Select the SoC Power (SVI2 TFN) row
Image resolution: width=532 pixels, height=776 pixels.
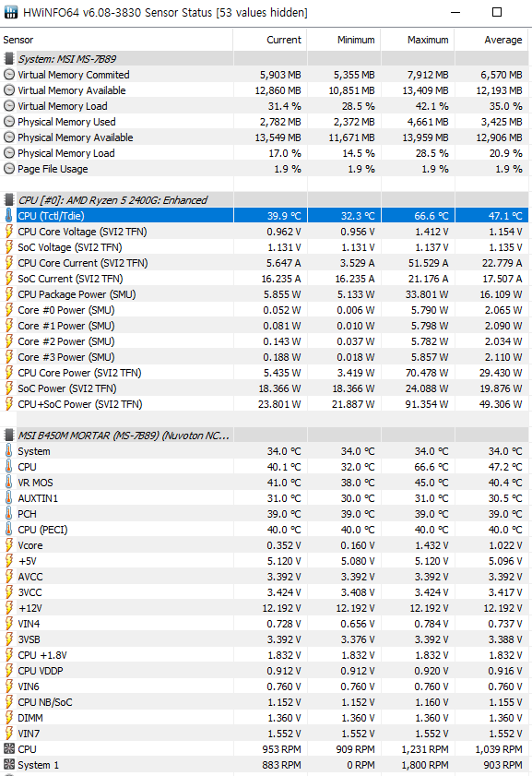265,388
